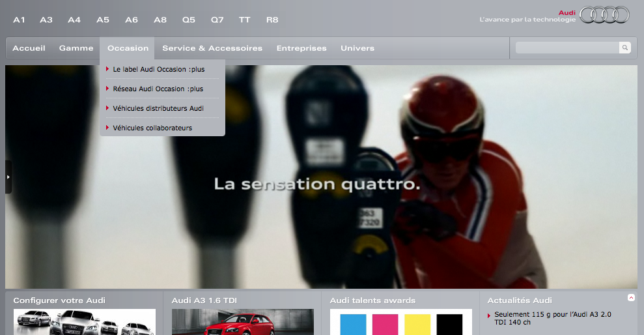Viewport: 644px width, 335px height.
Task: Choose Véhicules collaborateurs
Action: coord(152,128)
